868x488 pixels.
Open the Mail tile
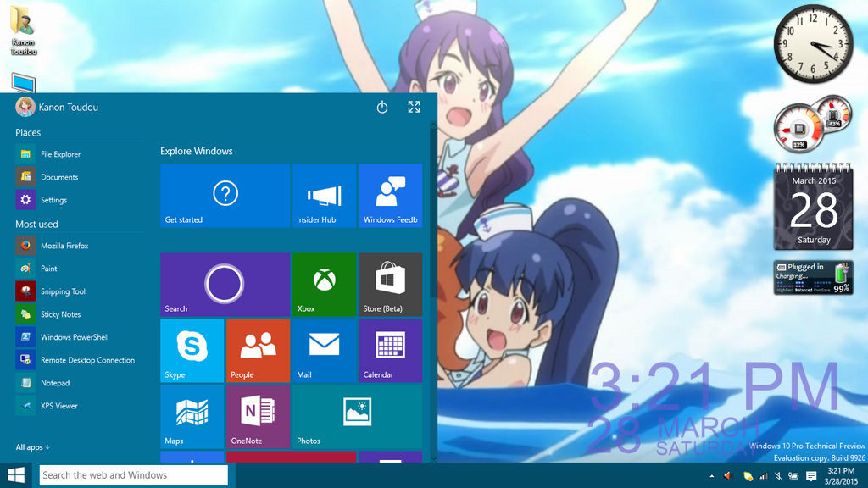324,351
